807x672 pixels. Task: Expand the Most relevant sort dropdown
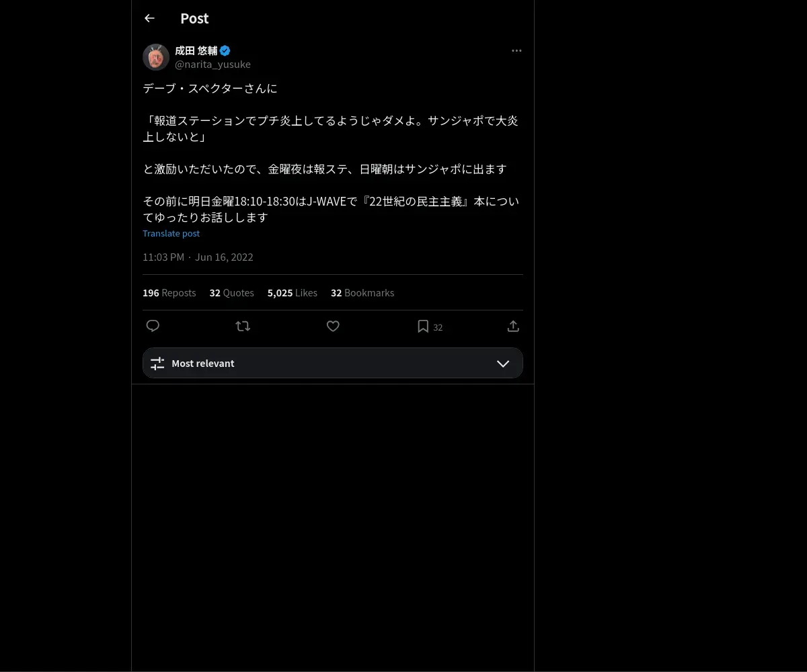click(333, 363)
